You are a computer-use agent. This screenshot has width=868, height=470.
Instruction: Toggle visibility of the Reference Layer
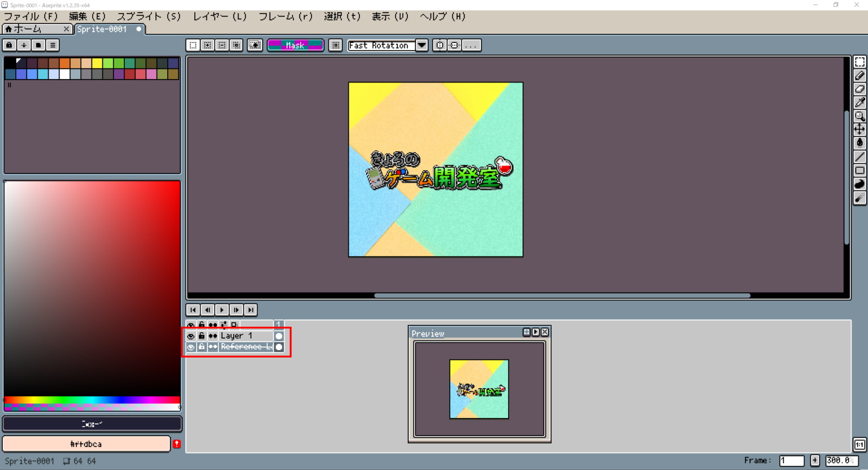pos(191,347)
